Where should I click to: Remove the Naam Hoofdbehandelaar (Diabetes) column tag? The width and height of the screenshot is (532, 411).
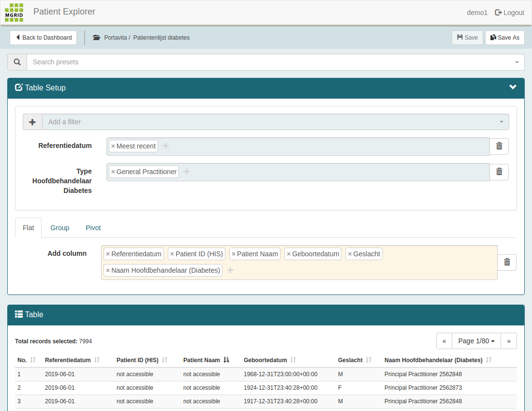tap(108, 270)
